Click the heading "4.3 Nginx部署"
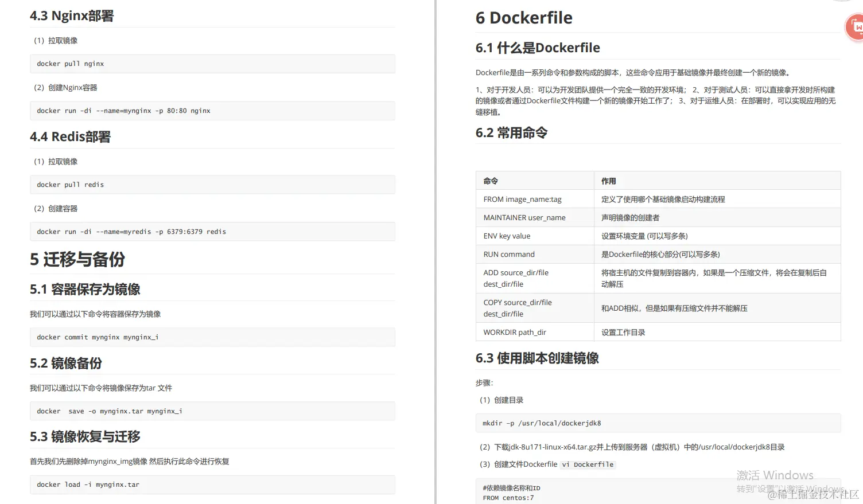The image size is (863, 504). 72,15
